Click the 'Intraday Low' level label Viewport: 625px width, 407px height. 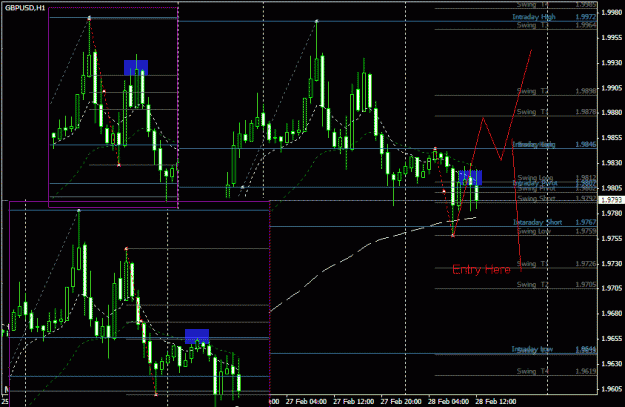coord(532,349)
